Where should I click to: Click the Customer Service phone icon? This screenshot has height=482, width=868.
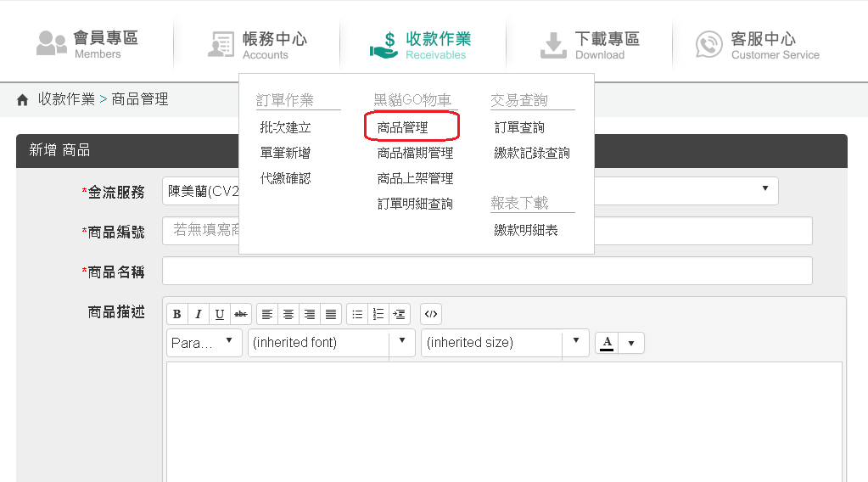(x=708, y=44)
